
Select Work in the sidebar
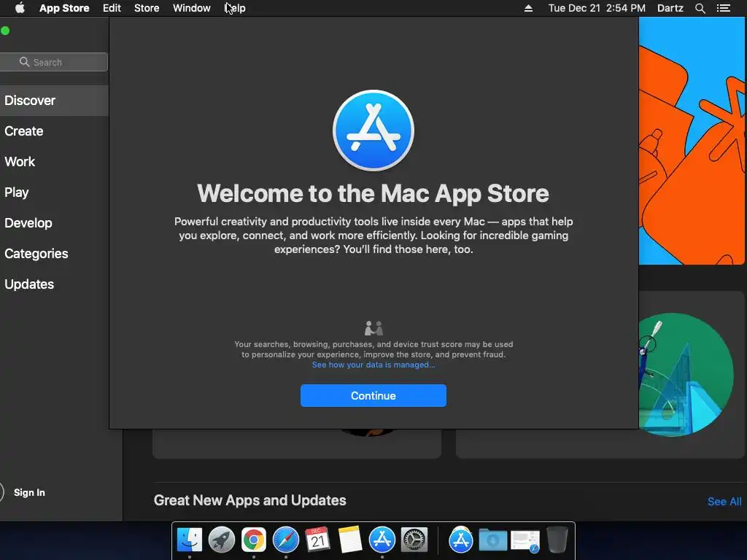pyautogui.click(x=54, y=161)
